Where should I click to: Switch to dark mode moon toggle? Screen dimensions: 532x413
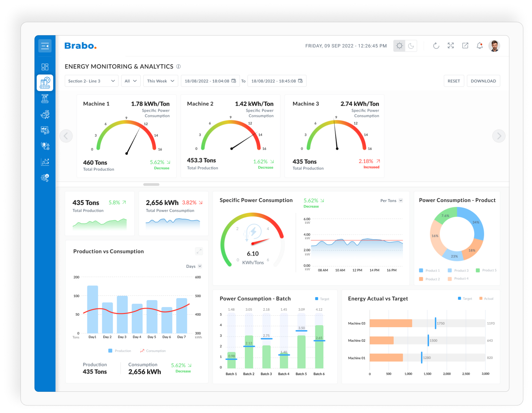[x=411, y=46]
